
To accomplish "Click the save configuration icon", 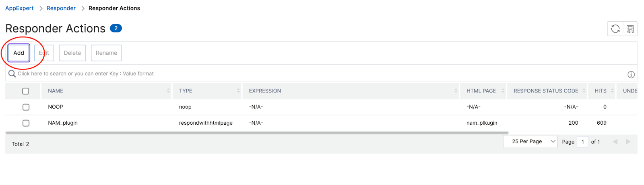I will 630,29.
